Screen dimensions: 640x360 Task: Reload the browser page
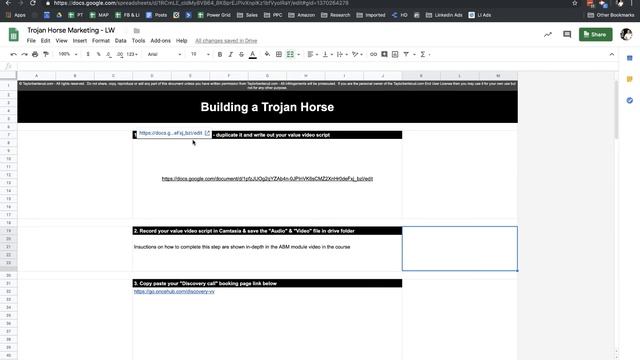(x=33, y=3)
